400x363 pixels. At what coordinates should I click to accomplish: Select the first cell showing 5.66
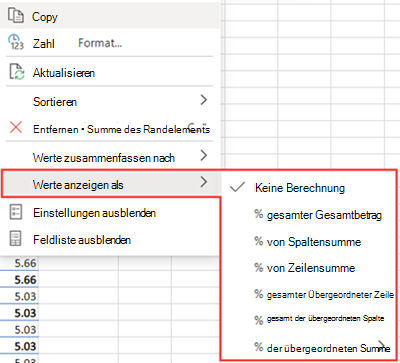19,263
